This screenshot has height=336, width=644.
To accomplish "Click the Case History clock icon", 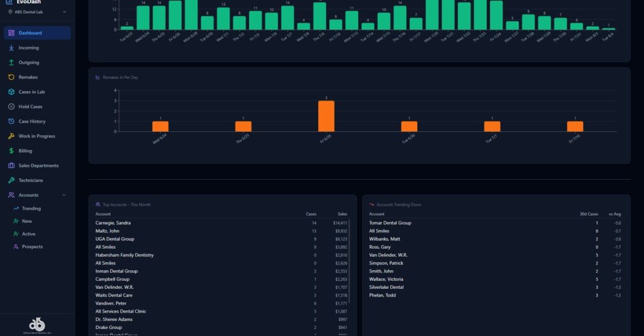I will click(x=11, y=121).
